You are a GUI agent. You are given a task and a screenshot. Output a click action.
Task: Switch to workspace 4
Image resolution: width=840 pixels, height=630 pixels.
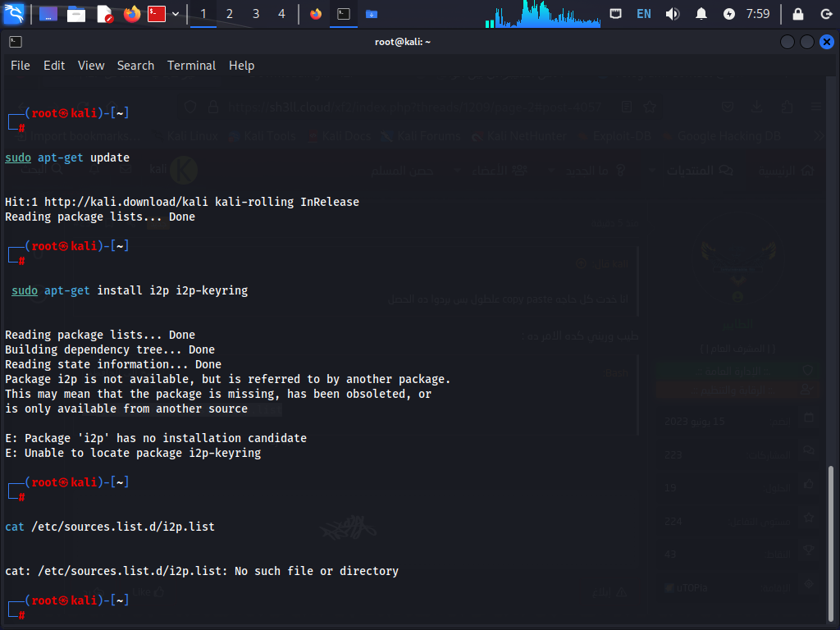(282, 14)
